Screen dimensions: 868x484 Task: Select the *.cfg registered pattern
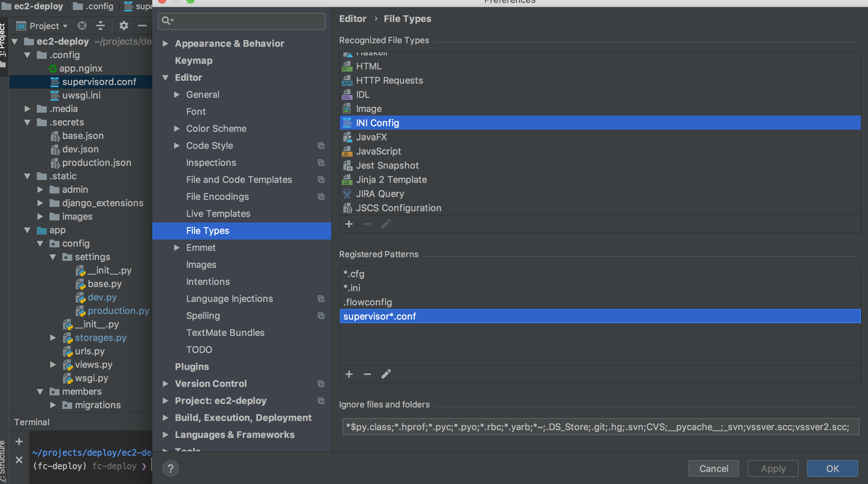click(600, 274)
